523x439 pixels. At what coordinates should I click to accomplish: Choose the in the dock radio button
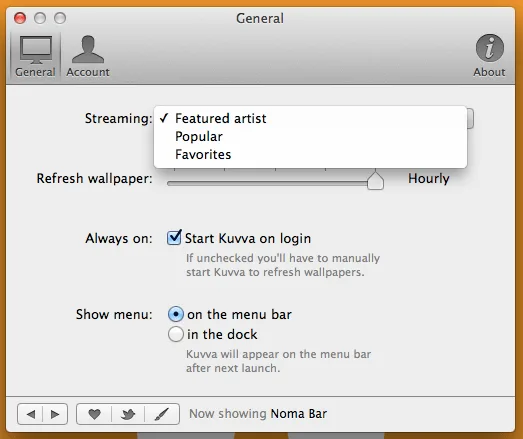coord(176,334)
